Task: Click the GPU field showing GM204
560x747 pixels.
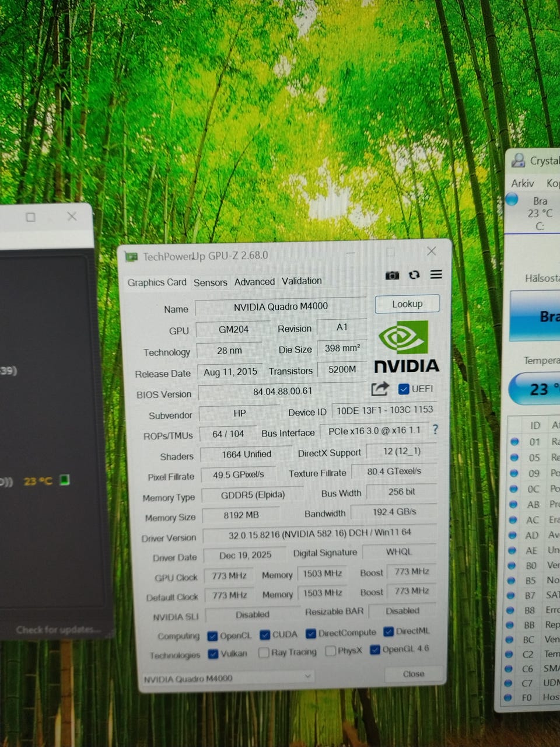Action: click(233, 329)
